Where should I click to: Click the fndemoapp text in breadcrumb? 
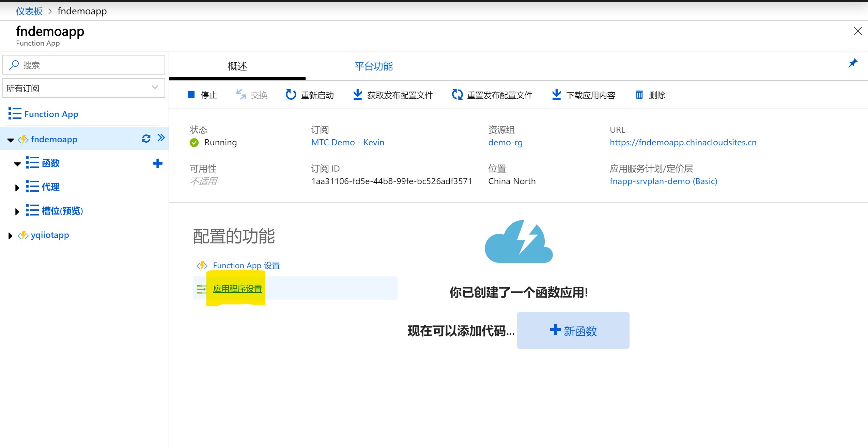tap(82, 11)
